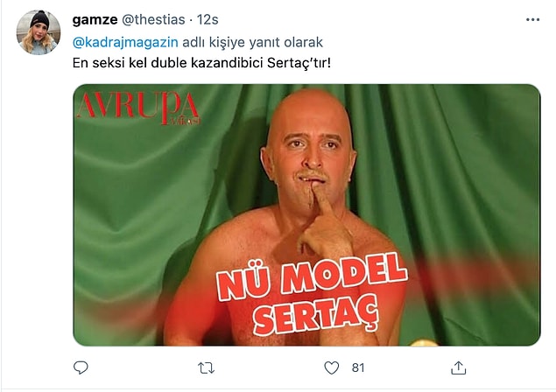Click the NÜ MODEL caption text
Viewport: 556px width, 392px height.
tap(312, 276)
